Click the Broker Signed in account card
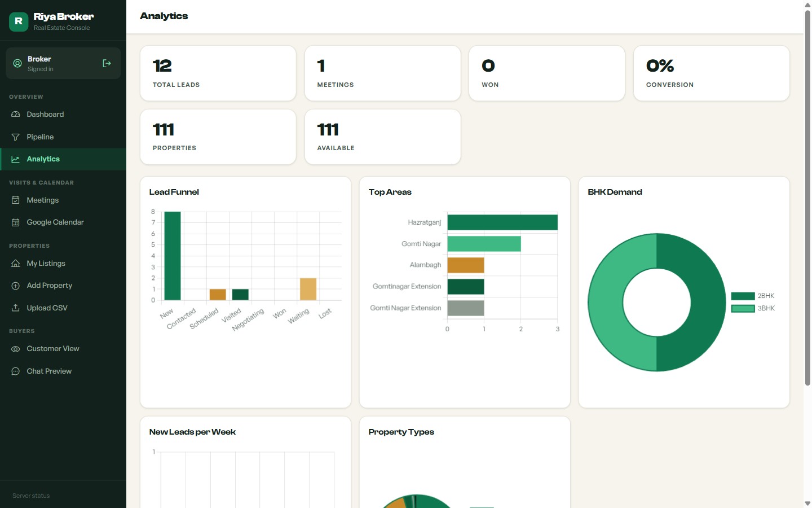 tap(63, 63)
